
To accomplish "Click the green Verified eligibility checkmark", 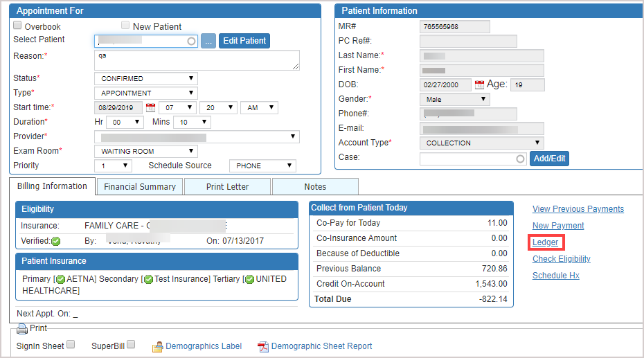I will click(x=56, y=241).
